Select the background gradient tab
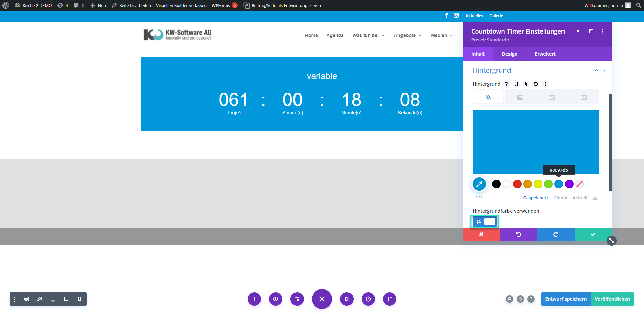This screenshot has width=644, height=314. [x=520, y=97]
